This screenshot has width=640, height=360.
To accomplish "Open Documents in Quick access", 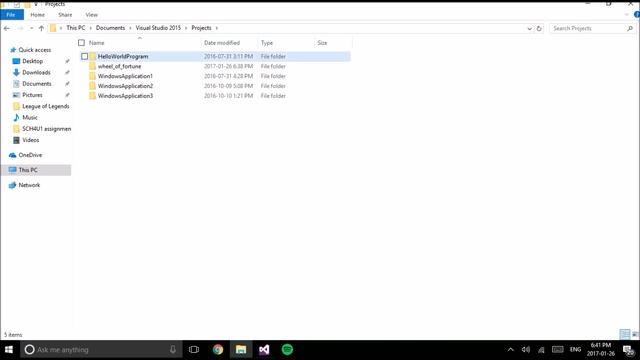I will [x=37, y=84].
